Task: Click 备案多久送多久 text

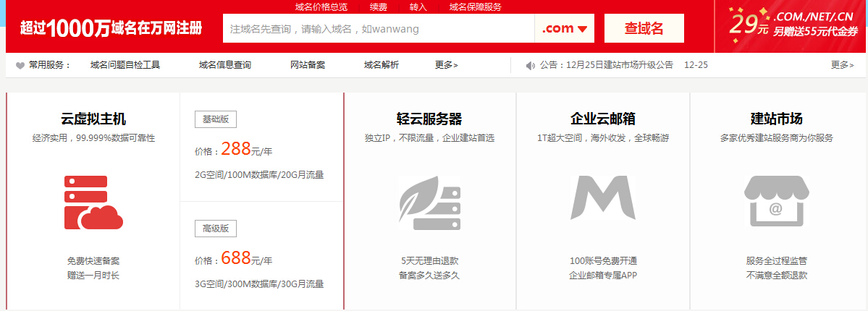Action: pos(429,276)
